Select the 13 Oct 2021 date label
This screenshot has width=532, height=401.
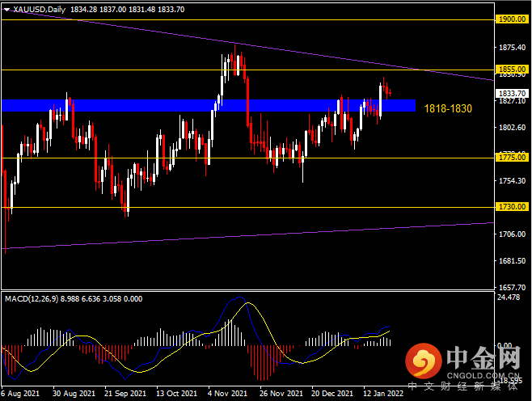176,394
